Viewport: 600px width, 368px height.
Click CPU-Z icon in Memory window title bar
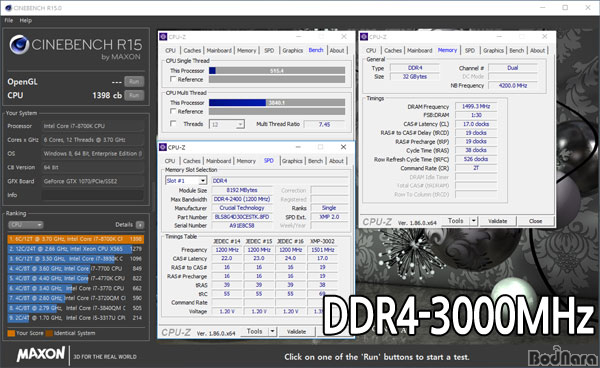tap(364, 37)
